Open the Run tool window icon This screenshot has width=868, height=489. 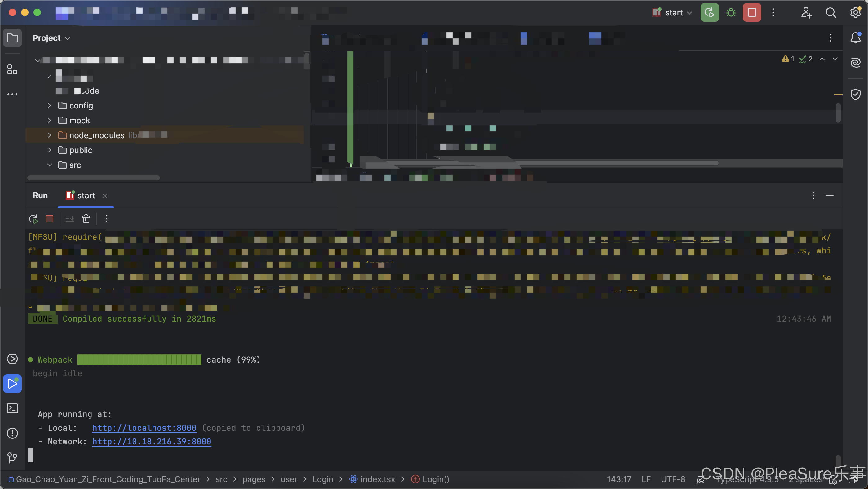12,384
